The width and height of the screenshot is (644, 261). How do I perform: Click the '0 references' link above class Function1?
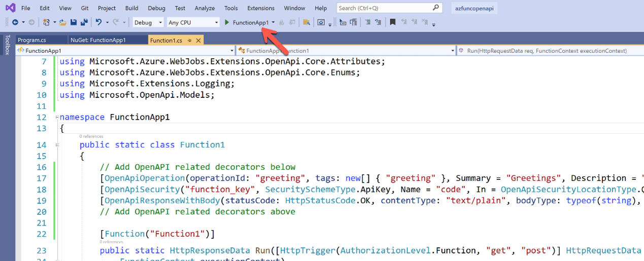[x=91, y=136]
